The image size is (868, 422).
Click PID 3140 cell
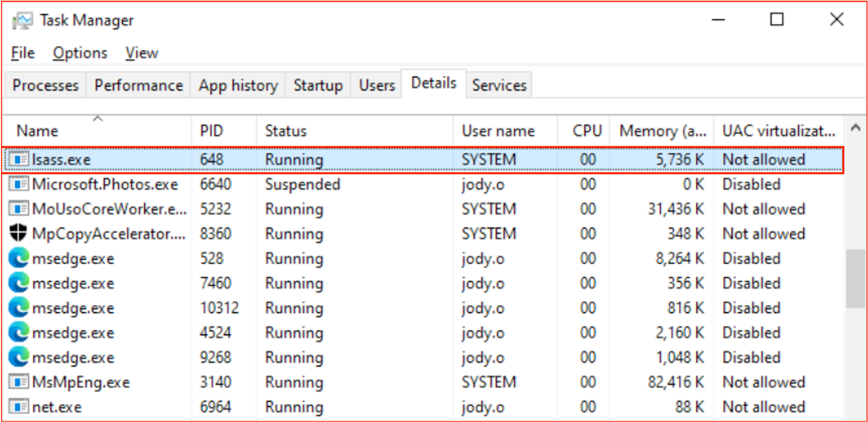coord(216,382)
